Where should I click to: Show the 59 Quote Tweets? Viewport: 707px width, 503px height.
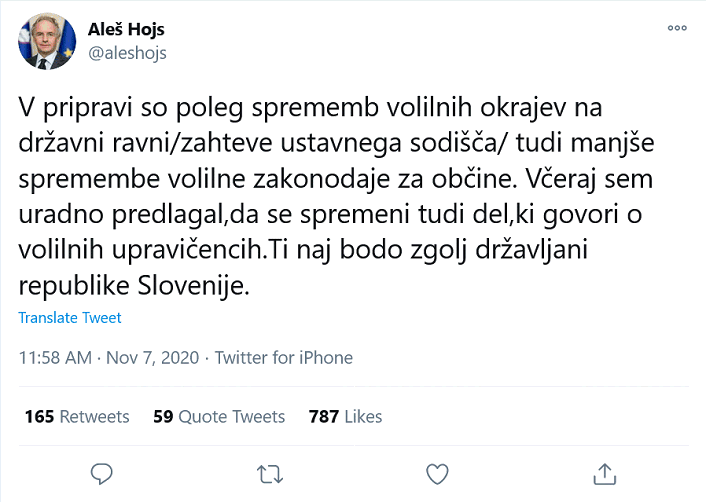219,417
